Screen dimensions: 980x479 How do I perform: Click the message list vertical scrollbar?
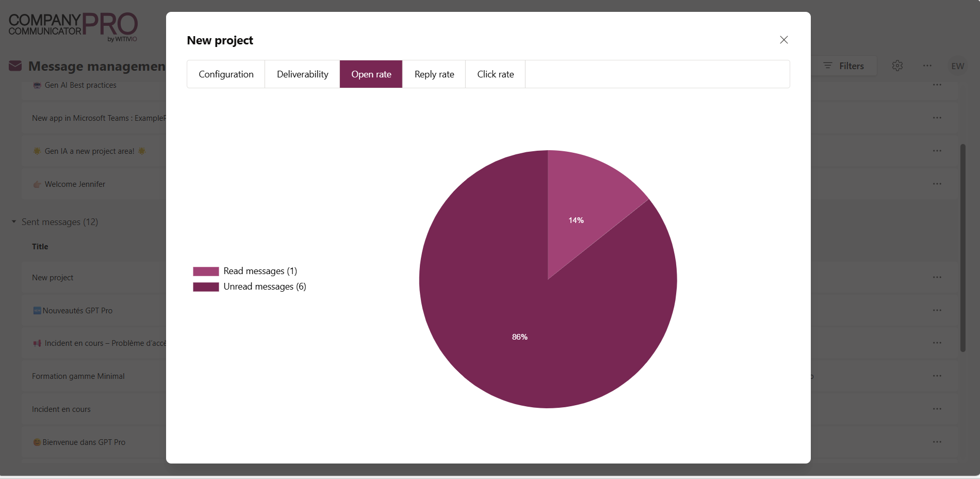pos(962,248)
